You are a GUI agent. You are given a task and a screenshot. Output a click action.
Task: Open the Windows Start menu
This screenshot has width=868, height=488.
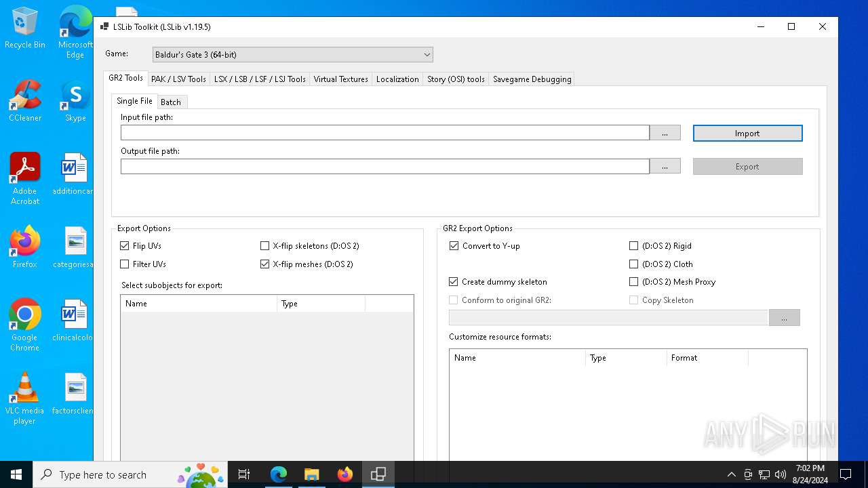[x=16, y=474]
